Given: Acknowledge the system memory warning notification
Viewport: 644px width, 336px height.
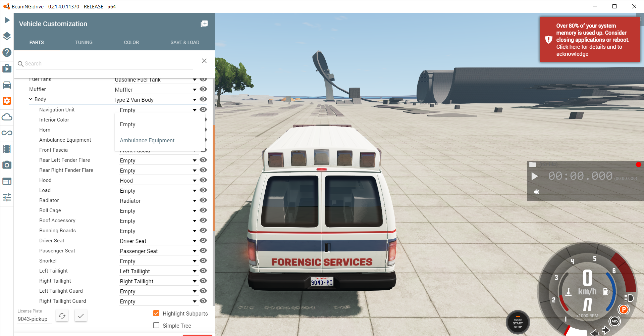Looking at the screenshot, I should tap(590, 40).
